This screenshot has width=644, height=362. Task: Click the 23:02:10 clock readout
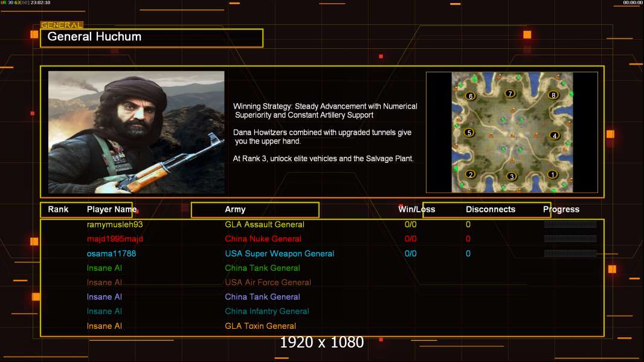click(40, 2)
